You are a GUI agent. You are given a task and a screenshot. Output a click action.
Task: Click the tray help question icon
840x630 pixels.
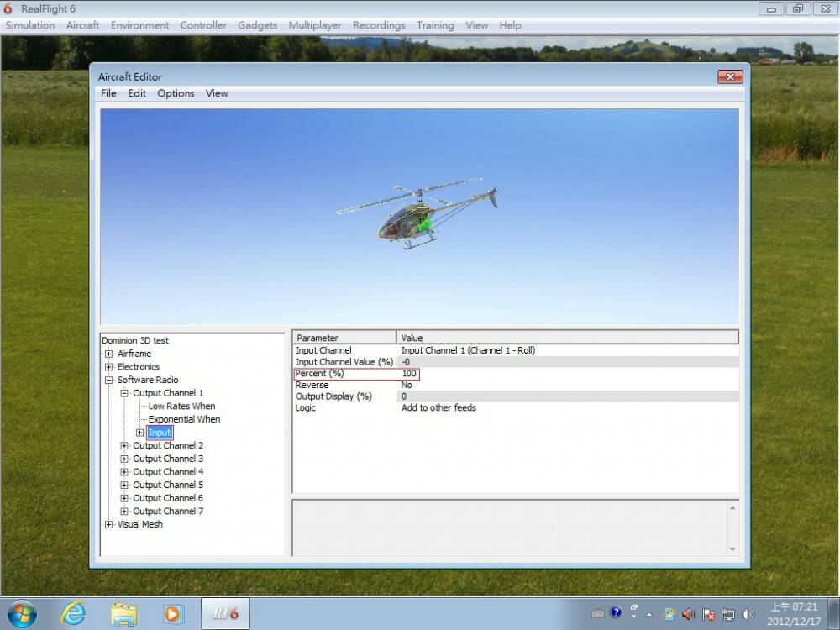(x=616, y=612)
